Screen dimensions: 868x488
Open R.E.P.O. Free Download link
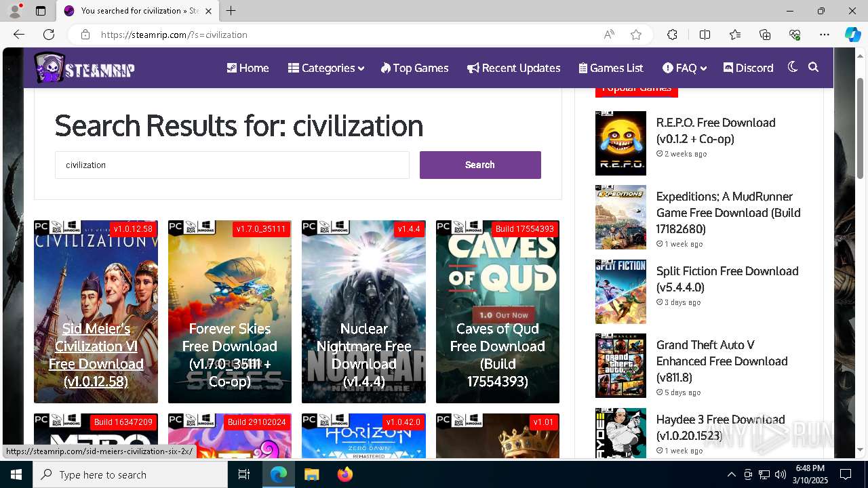pyautogui.click(x=715, y=131)
